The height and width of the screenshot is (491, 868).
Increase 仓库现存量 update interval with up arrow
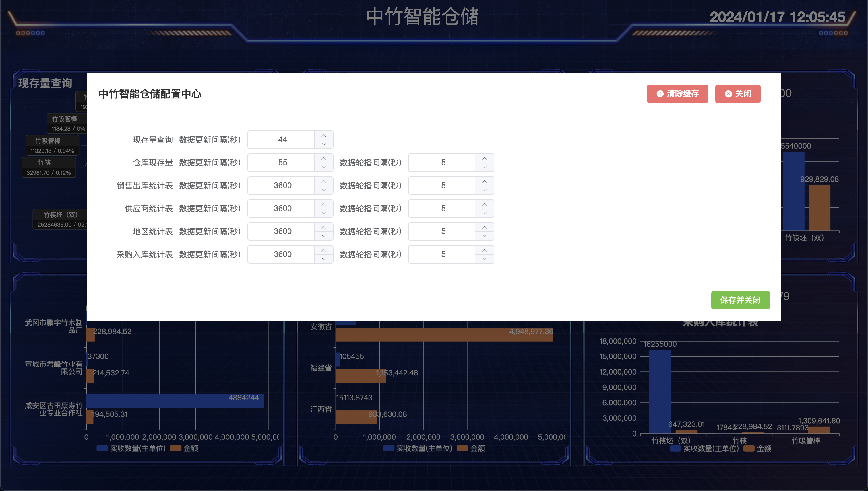pos(324,159)
